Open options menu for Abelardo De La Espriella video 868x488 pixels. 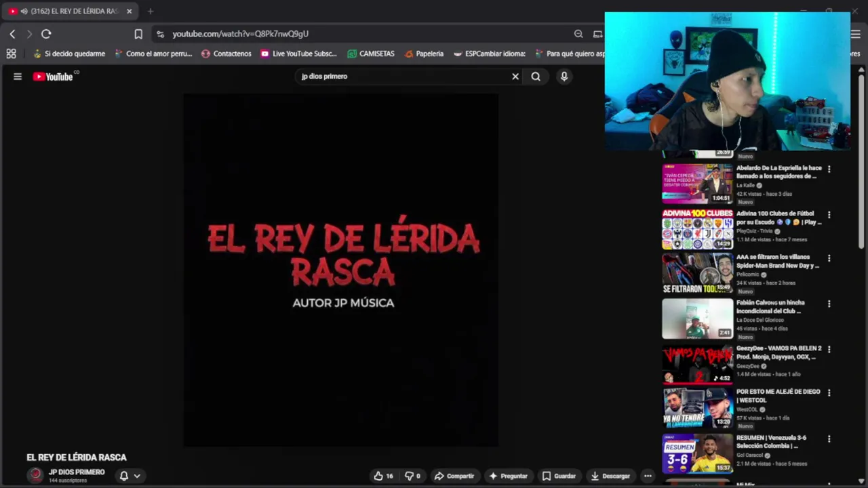[x=829, y=169]
